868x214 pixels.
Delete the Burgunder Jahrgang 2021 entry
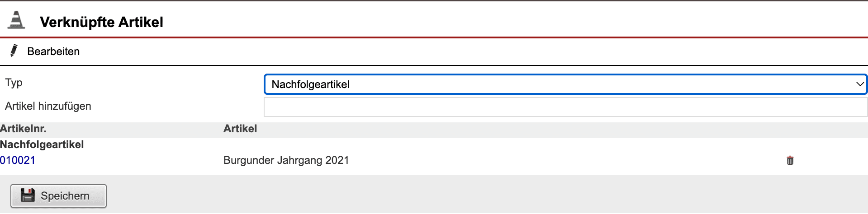click(x=790, y=160)
